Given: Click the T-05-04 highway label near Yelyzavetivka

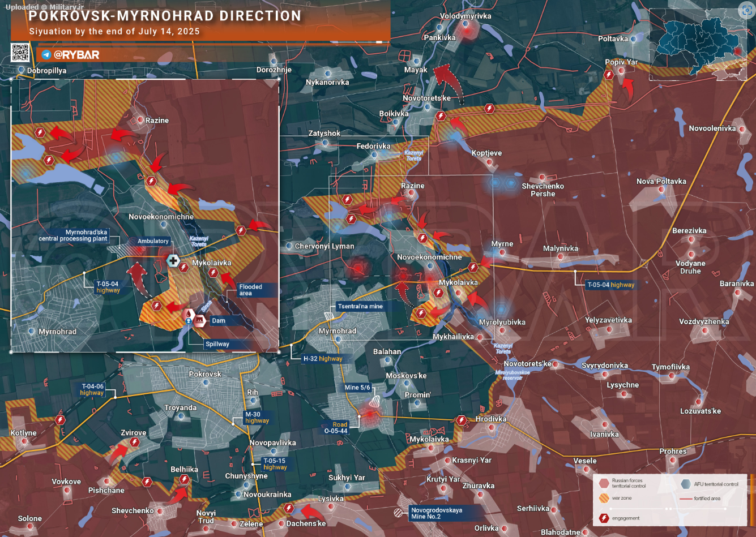Looking at the screenshot, I should (x=610, y=285).
